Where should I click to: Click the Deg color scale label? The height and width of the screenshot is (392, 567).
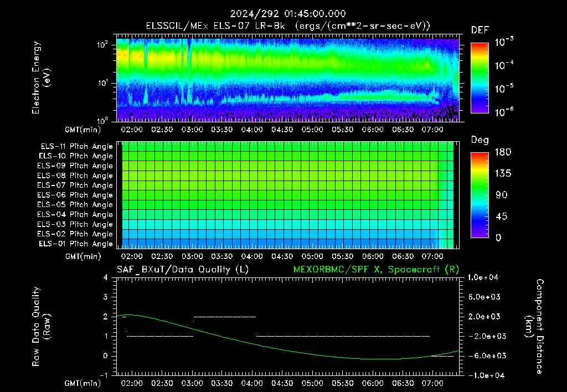pyautogui.click(x=480, y=140)
